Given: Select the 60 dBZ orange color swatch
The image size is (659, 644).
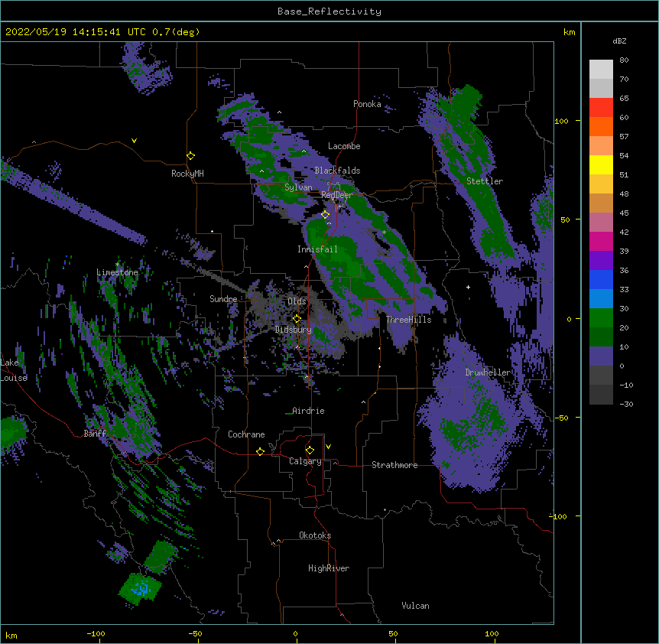Looking at the screenshot, I should tap(601, 126).
